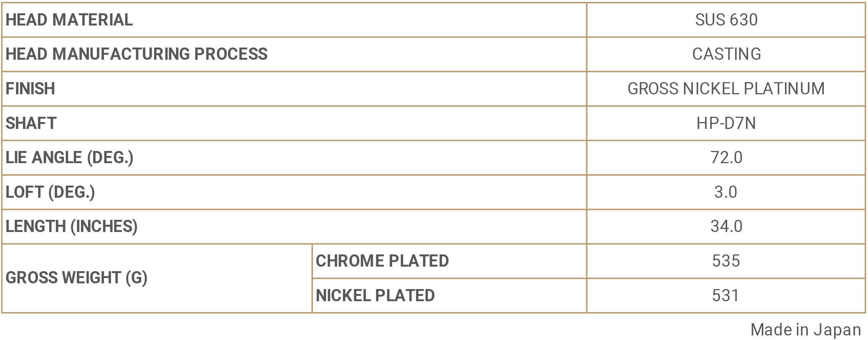This screenshot has height=340, width=868.
Task: Select the SUS 630 value cell
Action: pyautogui.click(x=726, y=20)
